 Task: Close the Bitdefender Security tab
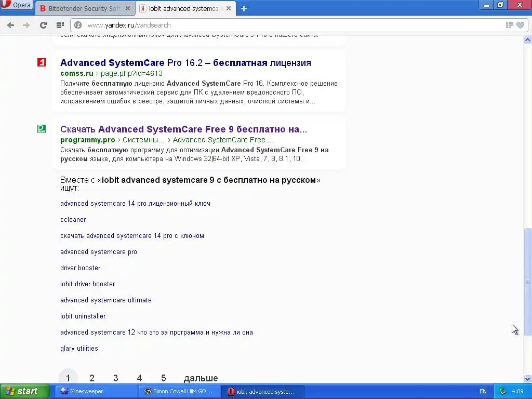point(128,8)
